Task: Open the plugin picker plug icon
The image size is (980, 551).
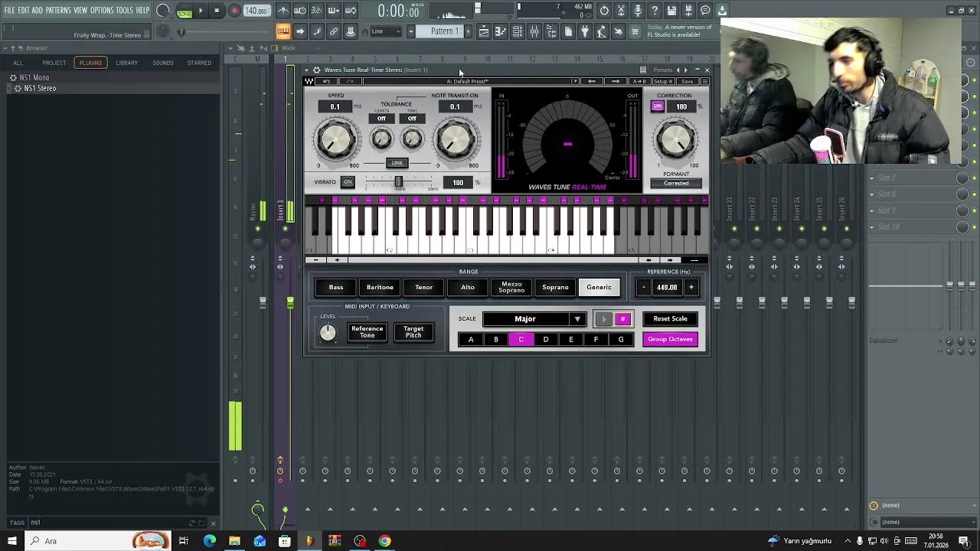Action: click(x=585, y=31)
